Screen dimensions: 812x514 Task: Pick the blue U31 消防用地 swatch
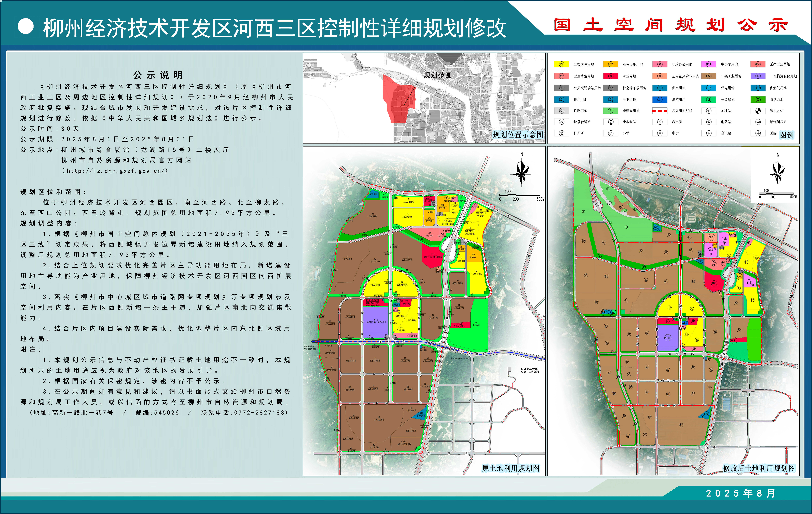(x=660, y=100)
